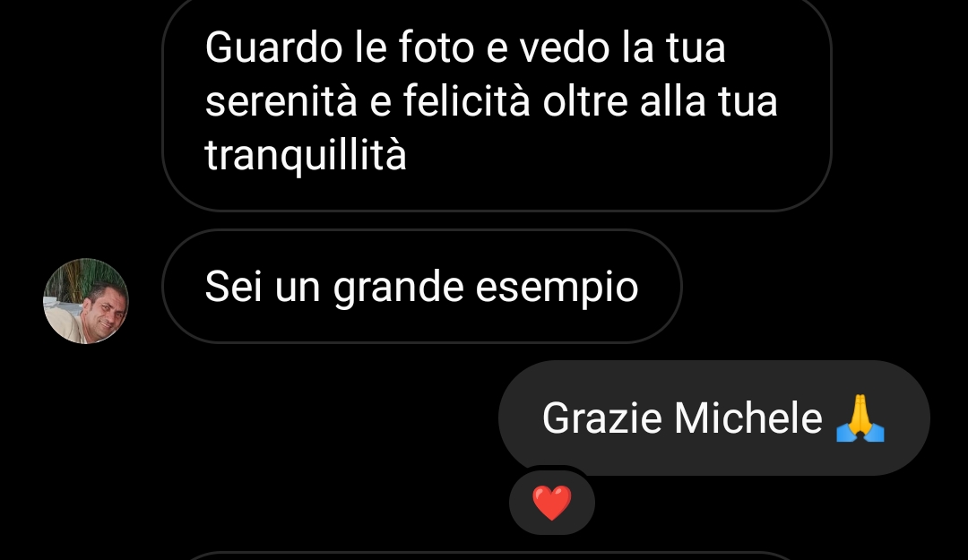Tap the word 'felicità' in the message

tap(467, 101)
